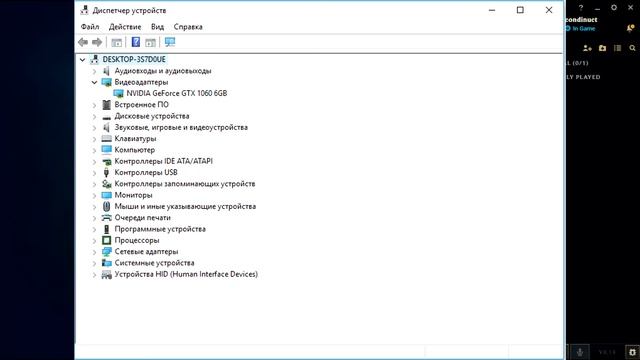Select NVIDIA GeForce GTX 1060 6GB
The height and width of the screenshot is (360, 640).
pyautogui.click(x=177, y=93)
